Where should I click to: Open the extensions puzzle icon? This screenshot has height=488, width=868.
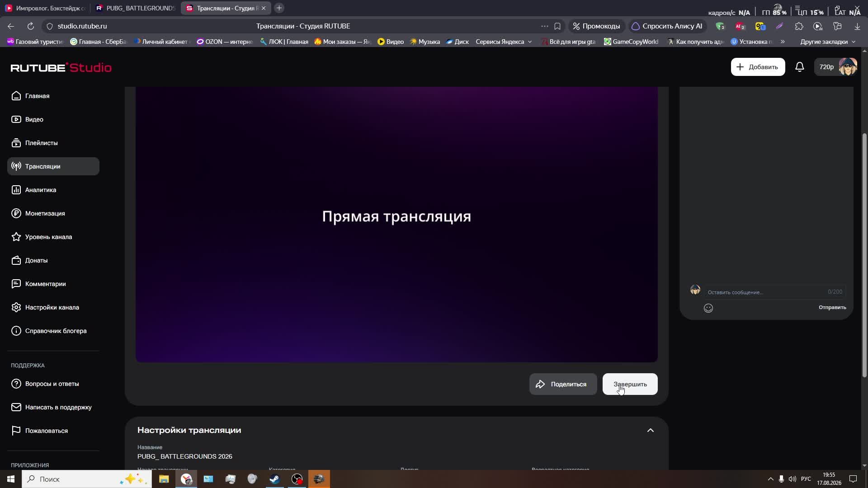click(x=799, y=26)
